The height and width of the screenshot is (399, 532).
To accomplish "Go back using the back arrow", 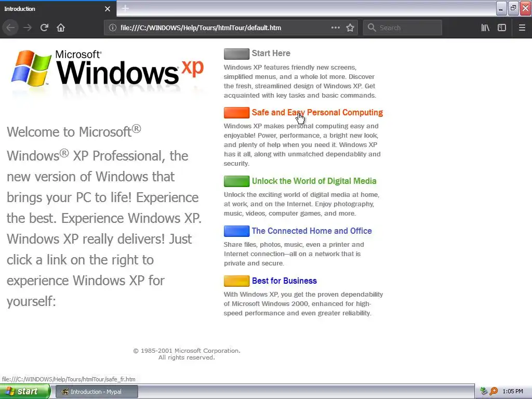I will 10,28.
